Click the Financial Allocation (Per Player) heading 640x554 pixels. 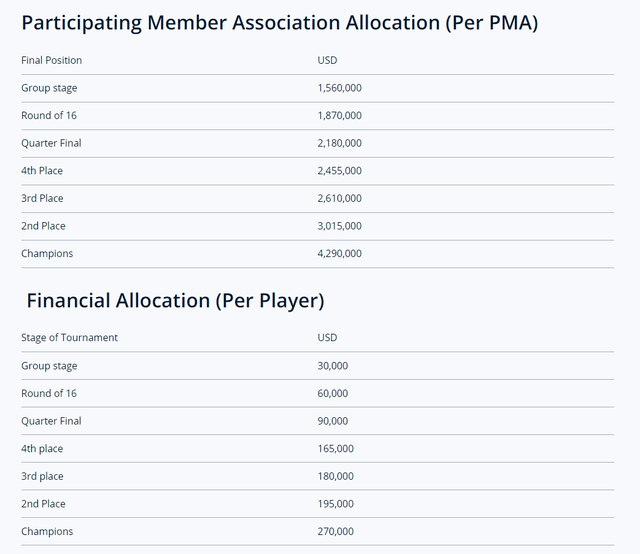(x=176, y=301)
